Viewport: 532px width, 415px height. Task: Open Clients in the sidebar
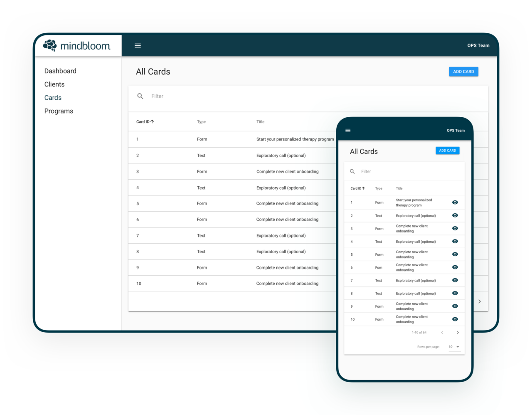(54, 84)
